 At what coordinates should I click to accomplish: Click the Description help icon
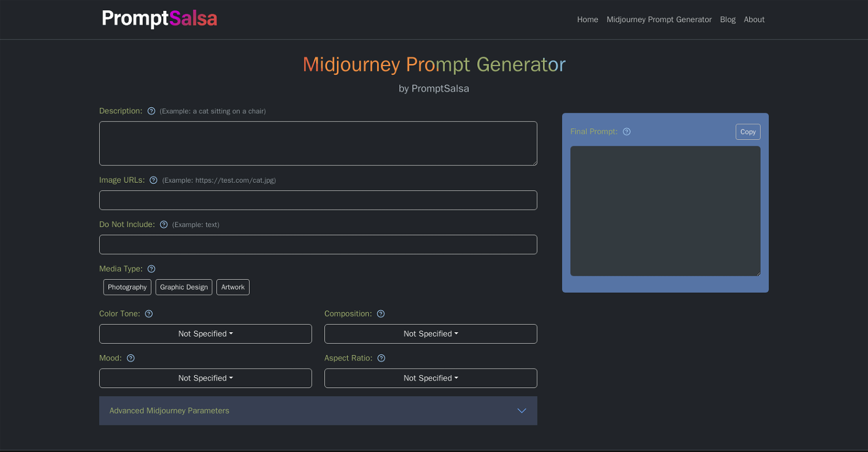point(151,111)
